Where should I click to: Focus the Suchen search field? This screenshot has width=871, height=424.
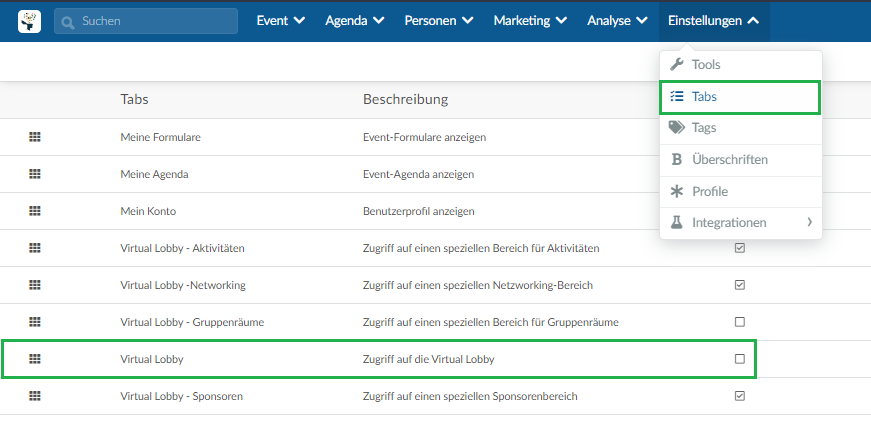pos(146,21)
